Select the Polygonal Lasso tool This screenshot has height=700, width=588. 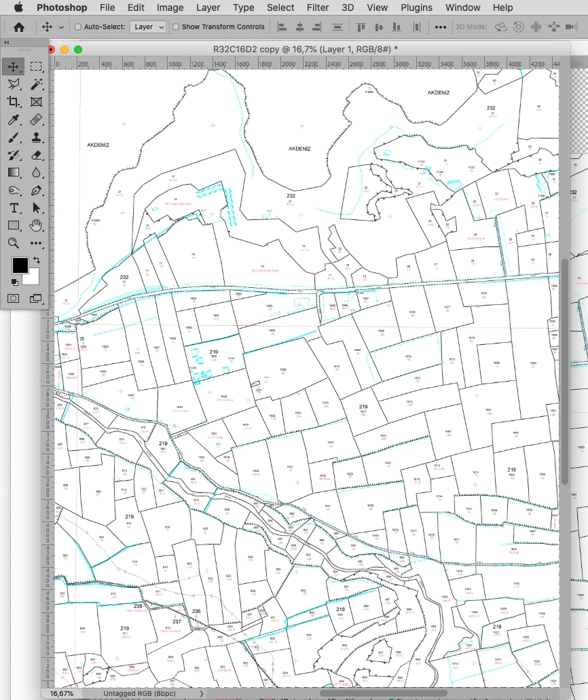pos(14,84)
